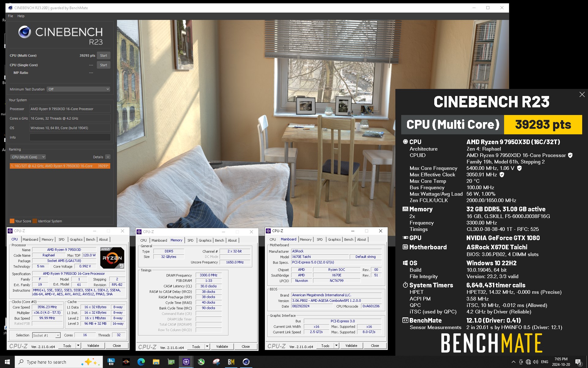The image size is (588, 368).
Task: Click the CPU-Z title icon of left window
Action: click(10, 231)
